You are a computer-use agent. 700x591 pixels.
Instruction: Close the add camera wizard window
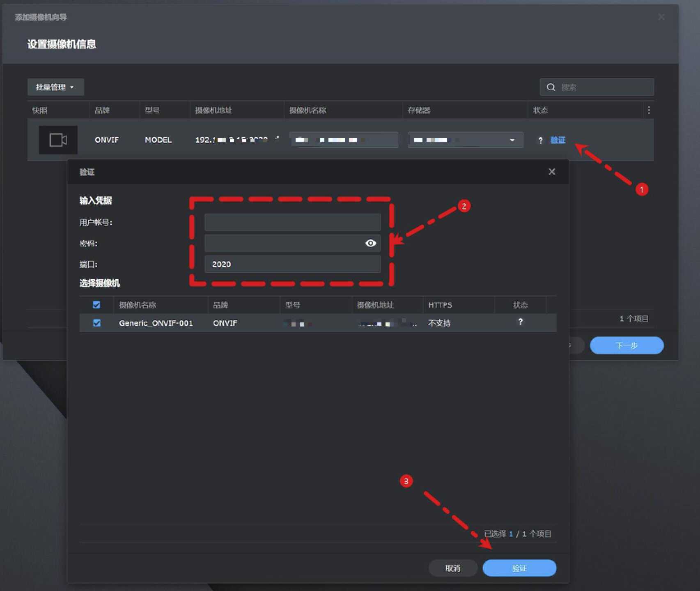661,17
